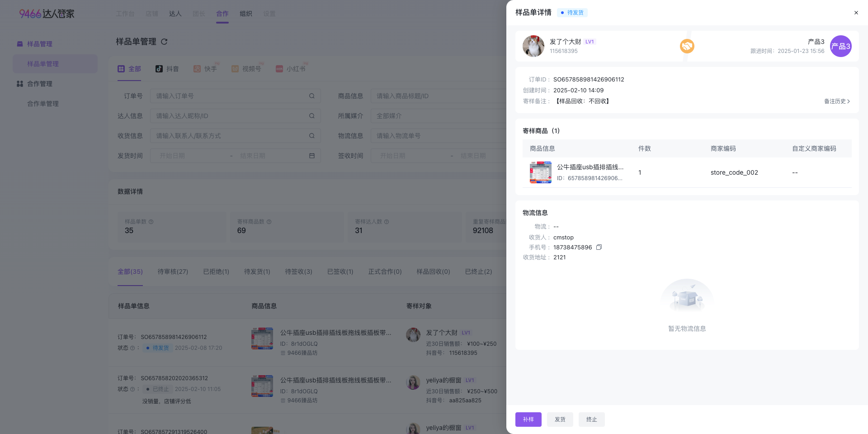
Task: Copy the phone number 18738475896
Action: click(x=599, y=247)
